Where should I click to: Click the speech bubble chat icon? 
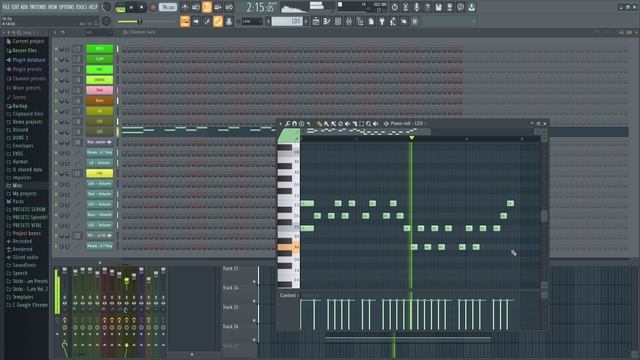460,7
